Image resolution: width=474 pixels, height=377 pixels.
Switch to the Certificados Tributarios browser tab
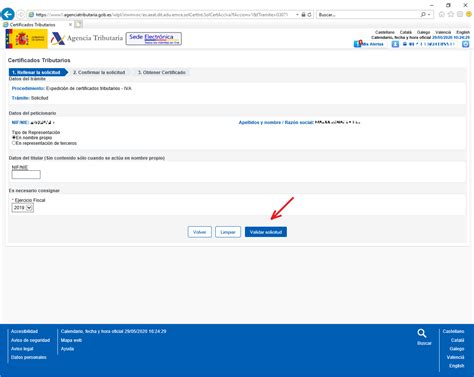tap(37, 25)
